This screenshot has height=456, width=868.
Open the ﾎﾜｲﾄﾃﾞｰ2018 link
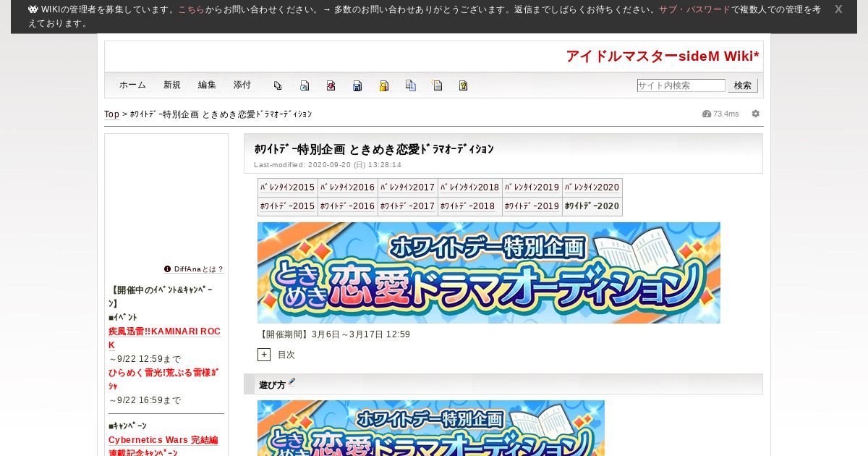(x=467, y=206)
